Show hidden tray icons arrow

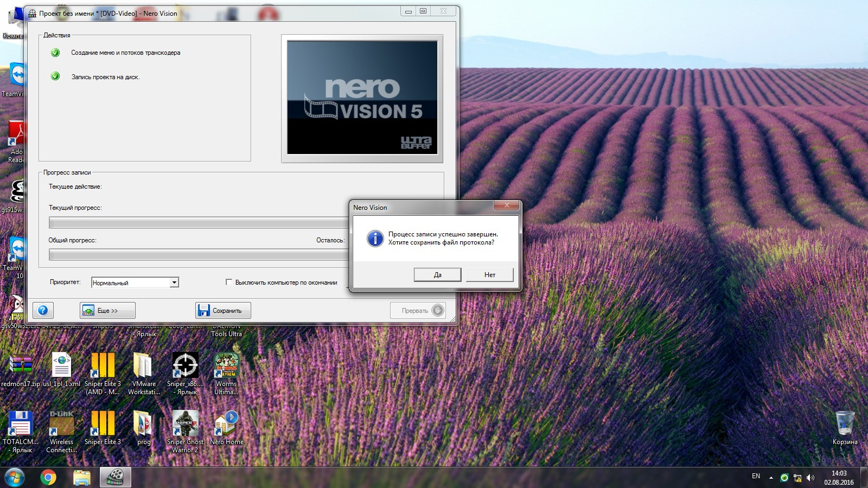(771, 478)
